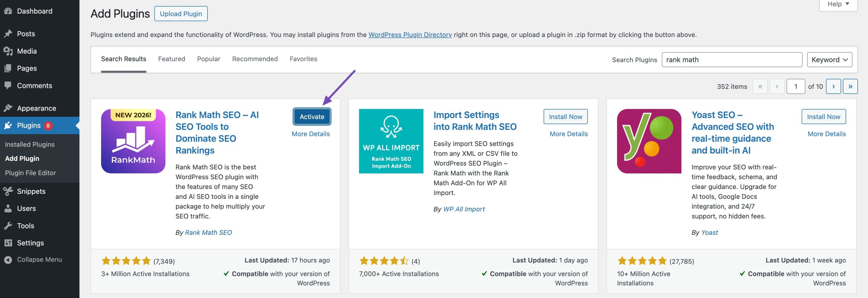Viewport: 868px width, 298px height.
Task: Click the Upload Plugin button
Action: coord(181,14)
